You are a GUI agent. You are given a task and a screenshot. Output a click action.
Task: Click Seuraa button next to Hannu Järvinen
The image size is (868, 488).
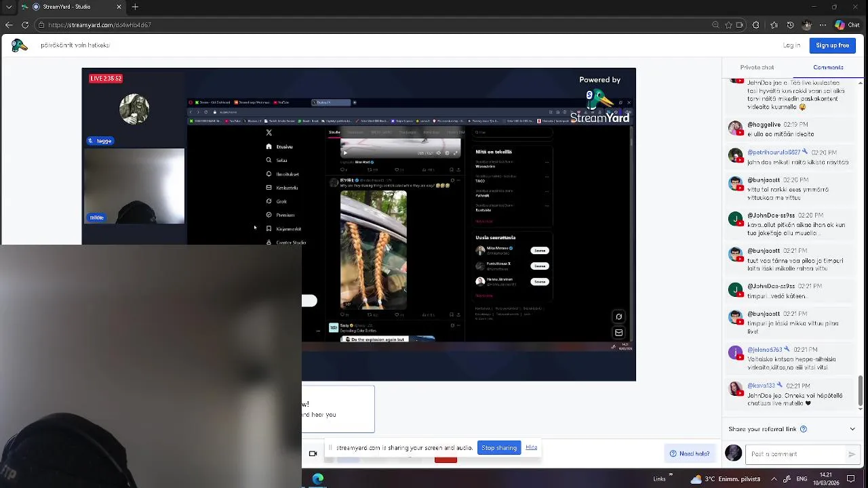pyautogui.click(x=540, y=281)
